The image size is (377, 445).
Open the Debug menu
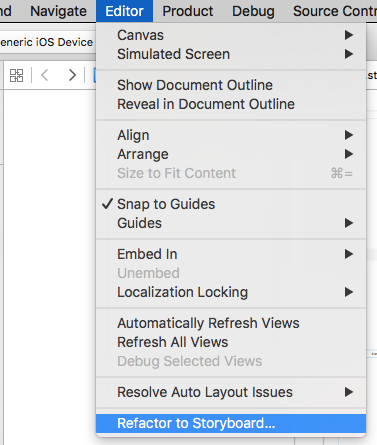253,11
